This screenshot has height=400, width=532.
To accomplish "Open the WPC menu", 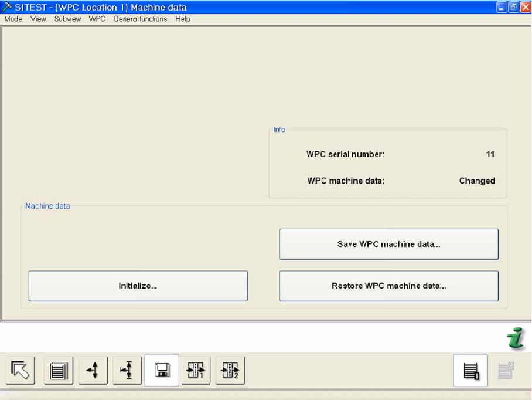I will (97, 19).
